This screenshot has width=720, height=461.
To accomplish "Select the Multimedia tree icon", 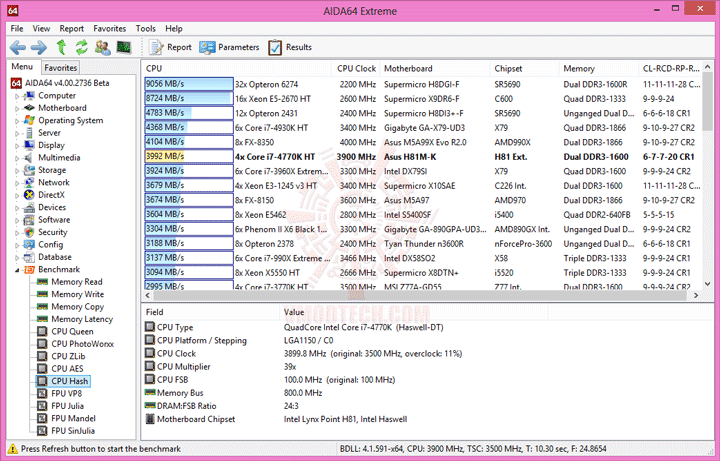I will point(29,157).
